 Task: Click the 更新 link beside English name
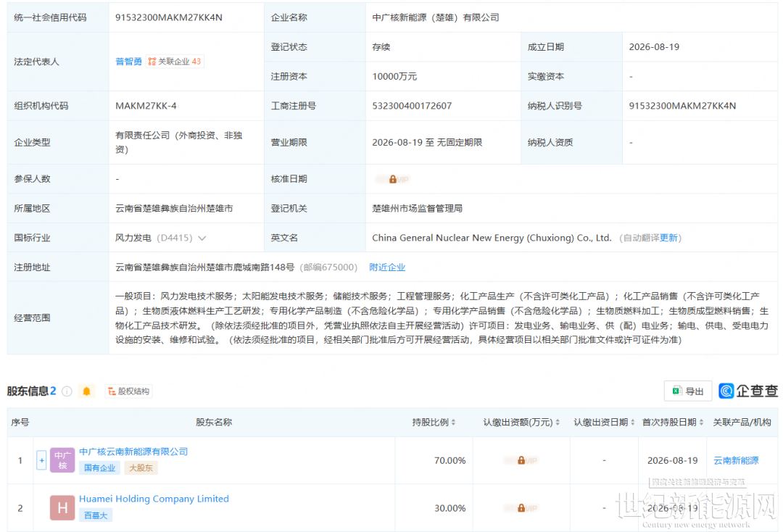(x=668, y=238)
